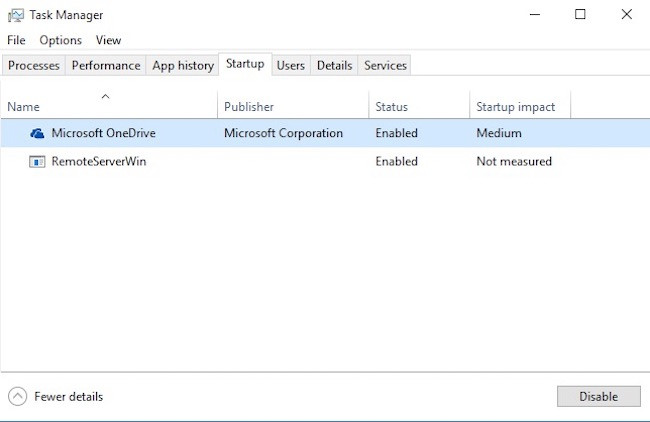
Task: Click the RemoteServerWin application icon
Action: pyautogui.click(x=37, y=161)
